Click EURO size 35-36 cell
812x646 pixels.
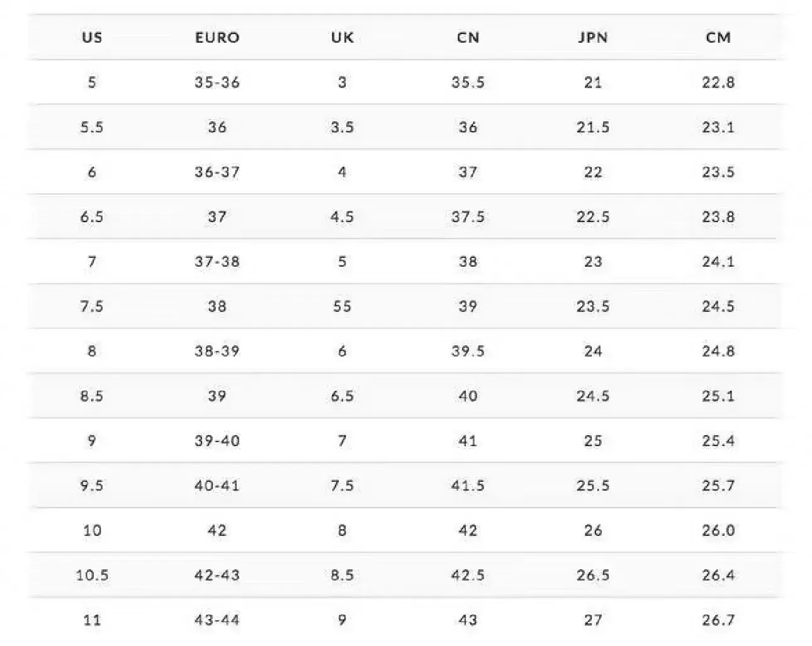click(217, 82)
